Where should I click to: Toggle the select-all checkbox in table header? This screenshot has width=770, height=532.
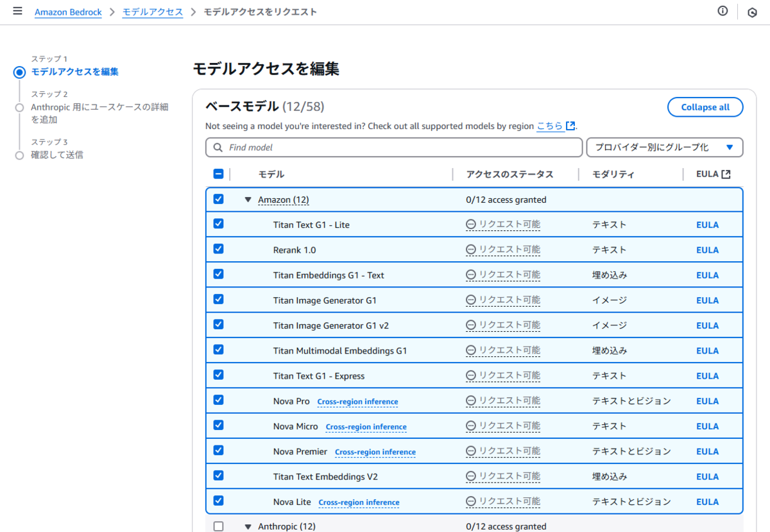[218, 173]
